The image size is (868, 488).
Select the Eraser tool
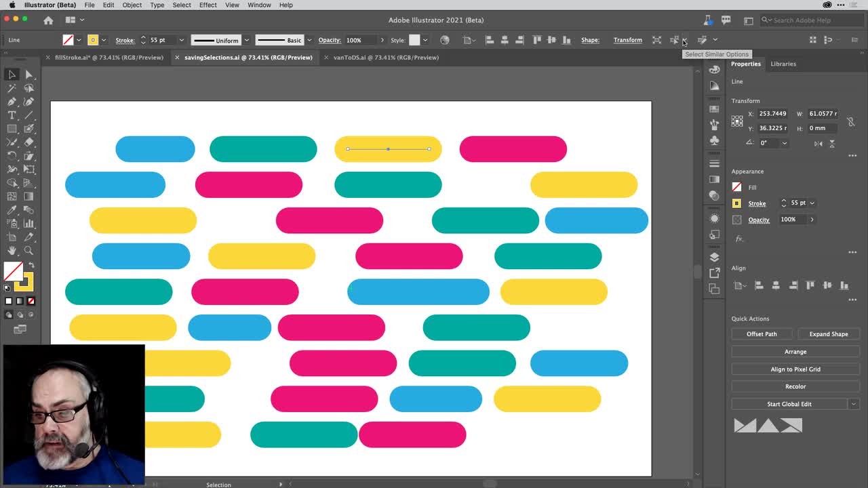(29, 142)
